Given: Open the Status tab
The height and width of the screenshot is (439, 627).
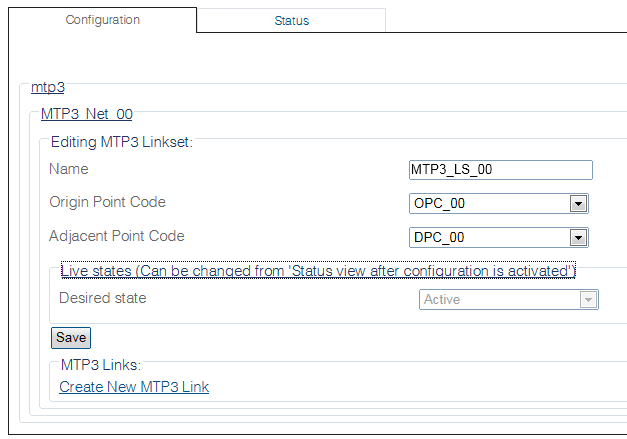Looking at the screenshot, I should (x=291, y=21).
